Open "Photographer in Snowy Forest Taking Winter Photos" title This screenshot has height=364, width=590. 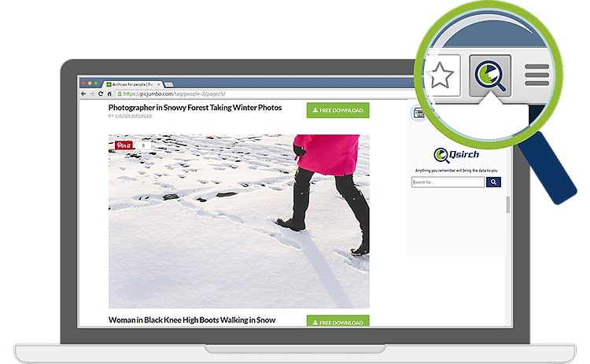point(195,108)
